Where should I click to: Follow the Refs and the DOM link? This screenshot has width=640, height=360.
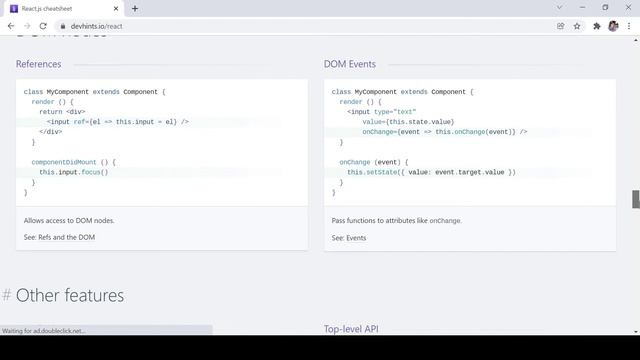[x=67, y=237]
